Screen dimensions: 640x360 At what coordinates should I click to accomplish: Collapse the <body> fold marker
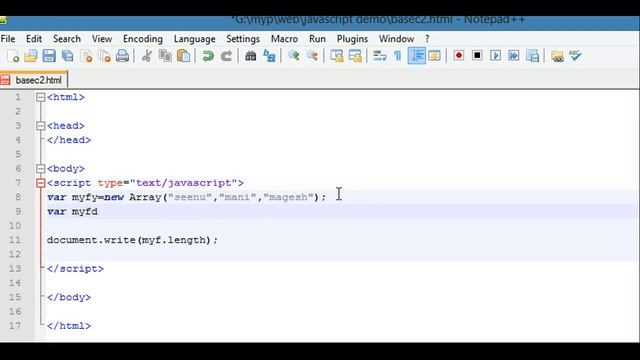(40, 169)
